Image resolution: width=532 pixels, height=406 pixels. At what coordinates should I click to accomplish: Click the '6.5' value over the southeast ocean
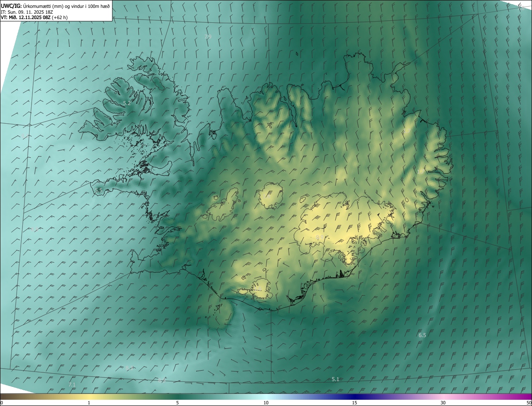[422, 335]
